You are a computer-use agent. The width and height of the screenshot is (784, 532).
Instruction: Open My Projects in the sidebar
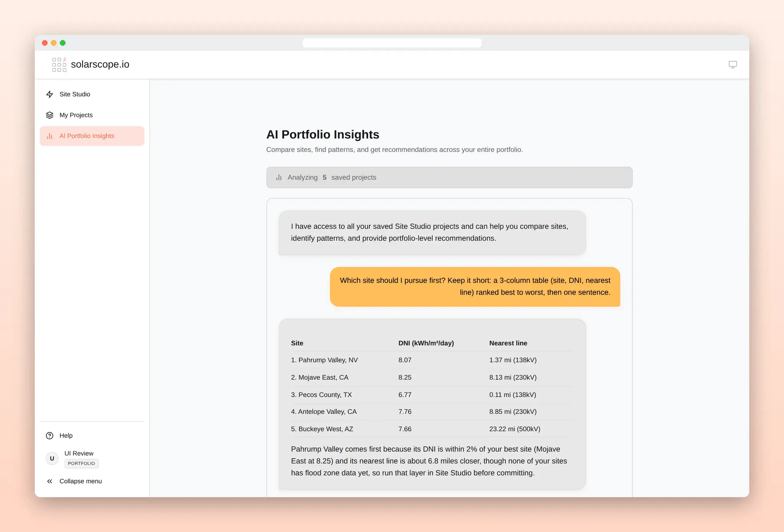[x=92, y=115]
